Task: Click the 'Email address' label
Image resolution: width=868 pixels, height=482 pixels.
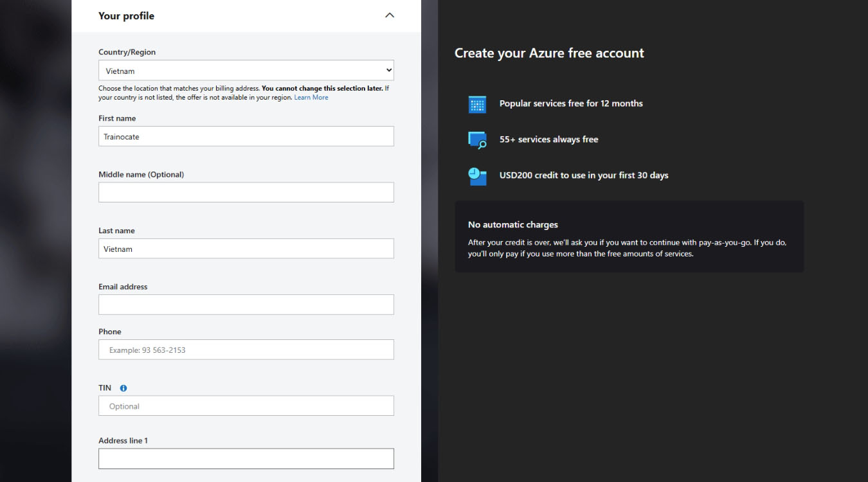Action: click(x=123, y=287)
